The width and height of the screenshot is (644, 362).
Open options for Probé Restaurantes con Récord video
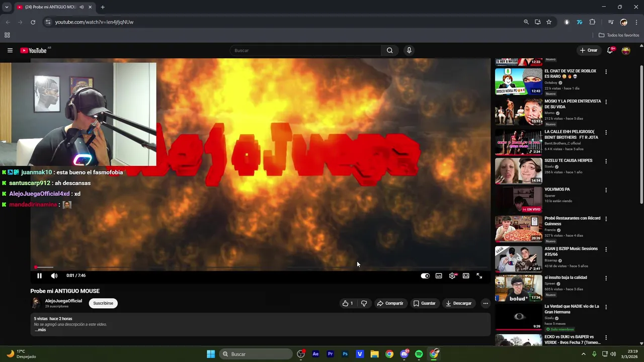click(x=606, y=219)
